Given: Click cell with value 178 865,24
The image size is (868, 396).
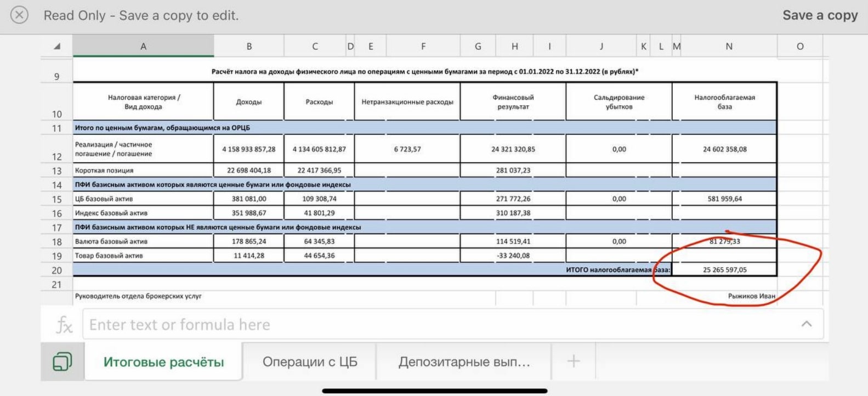Looking at the screenshot, I should tap(249, 242).
